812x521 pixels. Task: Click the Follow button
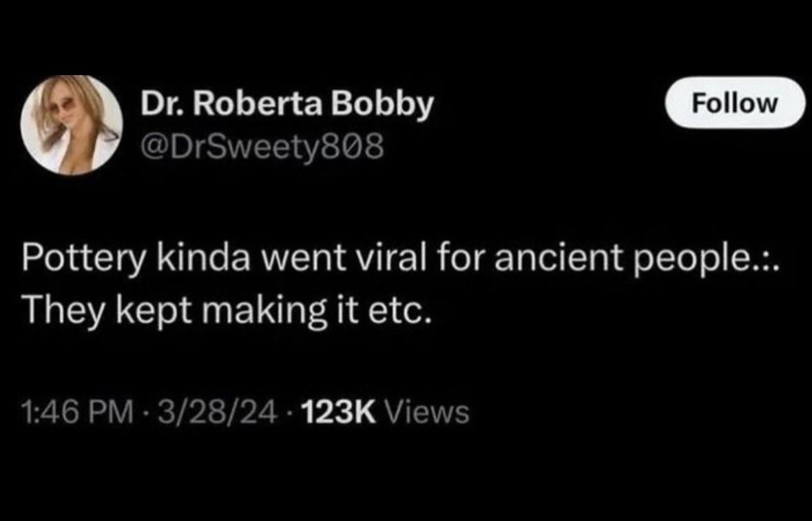tap(735, 103)
